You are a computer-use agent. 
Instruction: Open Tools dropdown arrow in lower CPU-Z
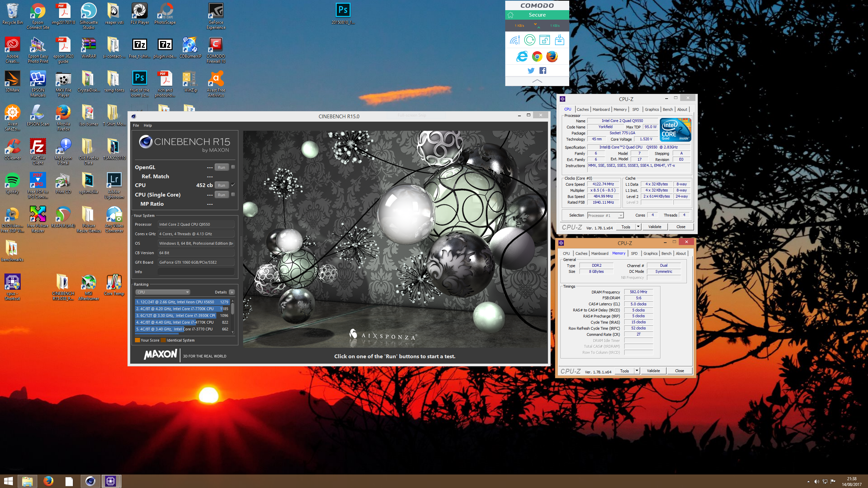tap(637, 371)
